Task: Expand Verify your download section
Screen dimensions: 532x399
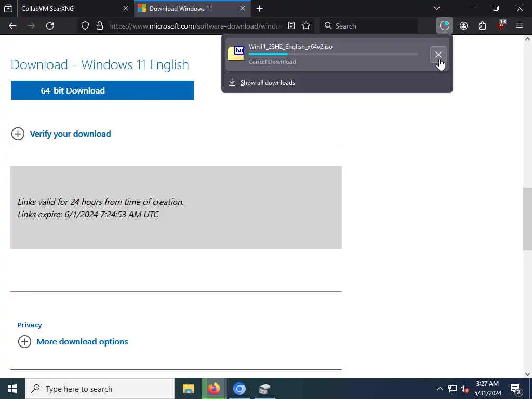Action: [x=70, y=134]
